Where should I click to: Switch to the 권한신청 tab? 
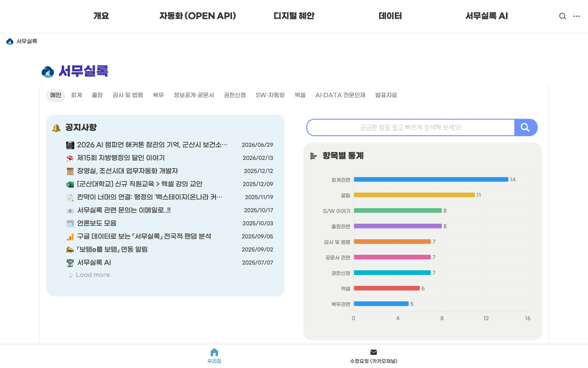point(235,95)
